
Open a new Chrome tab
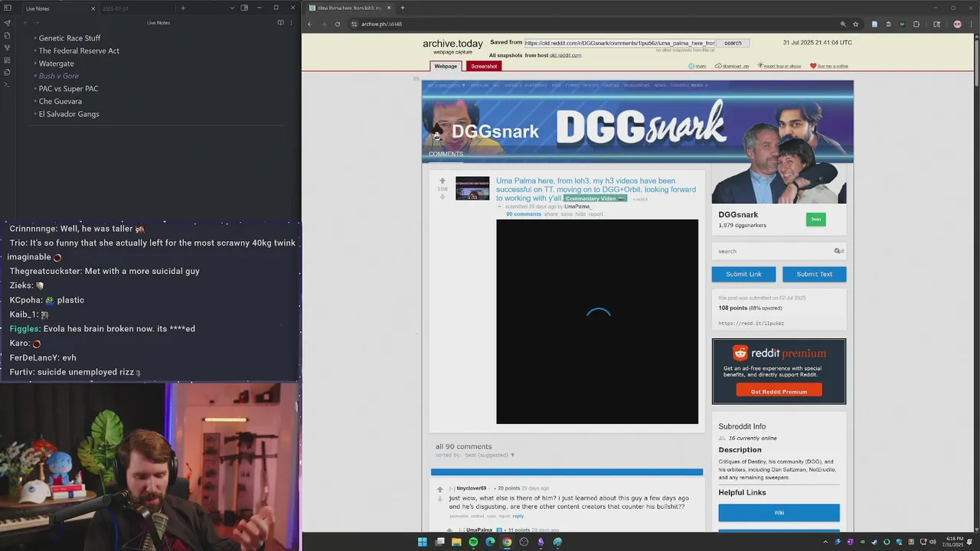(403, 8)
